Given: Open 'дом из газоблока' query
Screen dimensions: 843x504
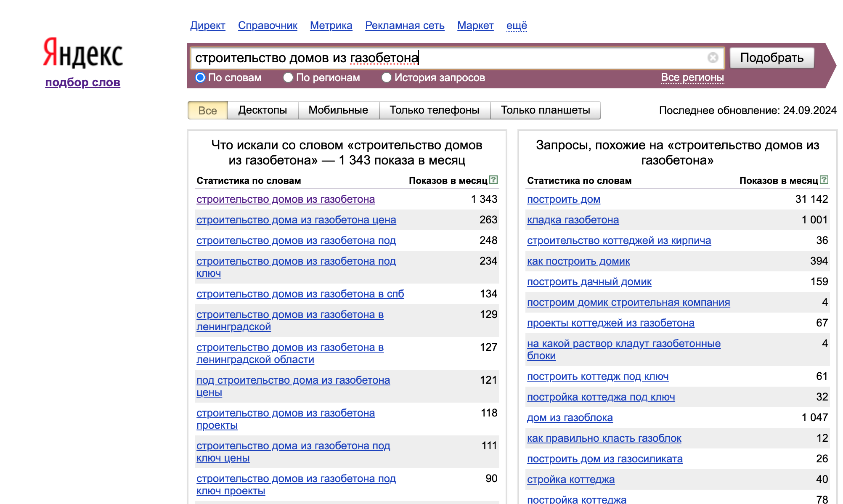Looking at the screenshot, I should (570, 418).
